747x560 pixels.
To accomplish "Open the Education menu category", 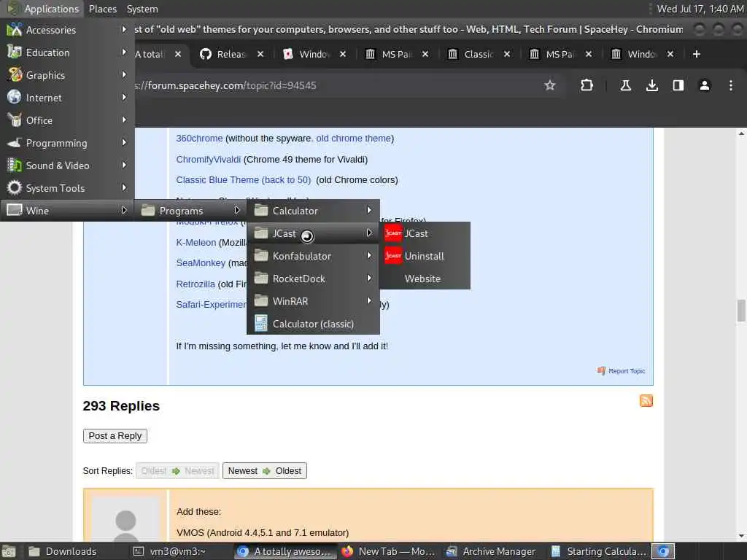I will pyautogui.click(x=67, y=52).
